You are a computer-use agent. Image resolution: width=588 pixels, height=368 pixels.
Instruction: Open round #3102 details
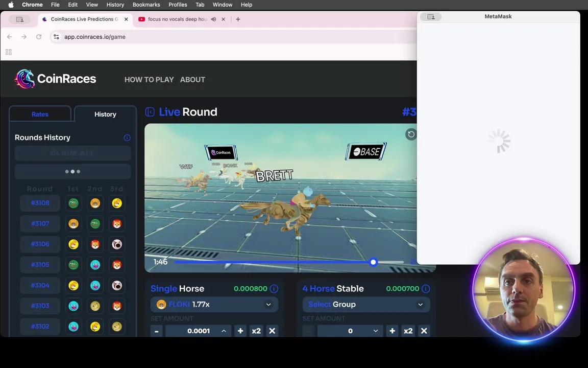click(x=40, y=327)
